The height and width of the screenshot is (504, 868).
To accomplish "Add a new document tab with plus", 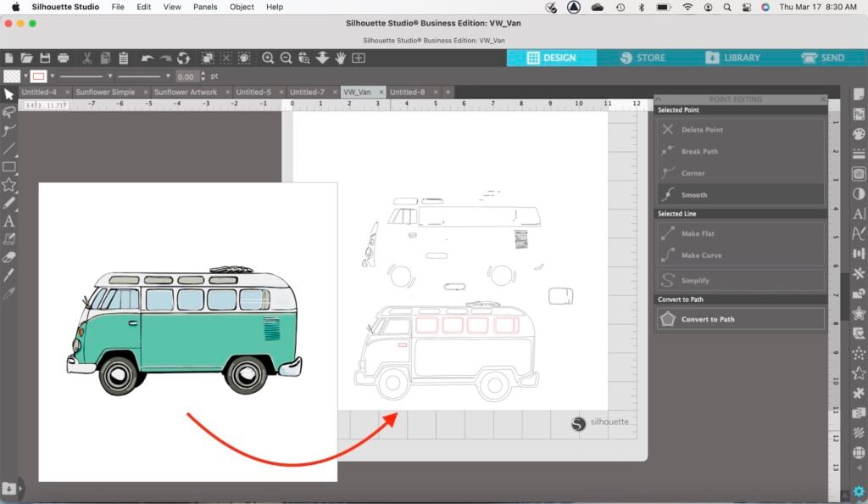I will pyautogui.click(x=448, y=92).
